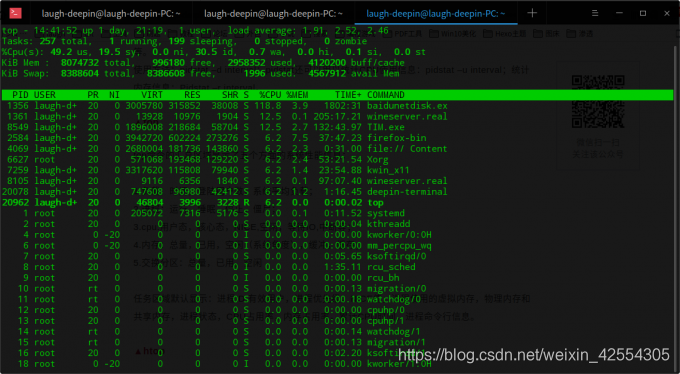Click KiB Mem total value 8074732
Image resolution: width=680 pixels, height=374 pixels.
click(x=80, y=63)
